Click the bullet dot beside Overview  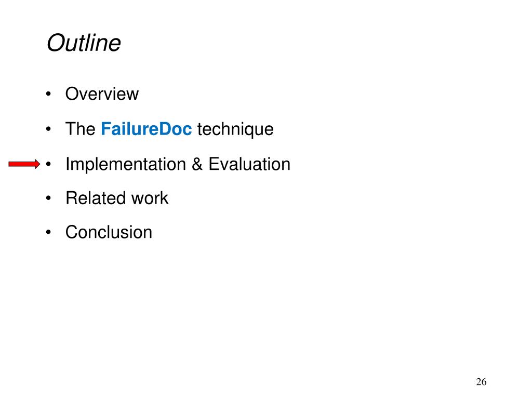pyautogui.click(x=49, y=95)
